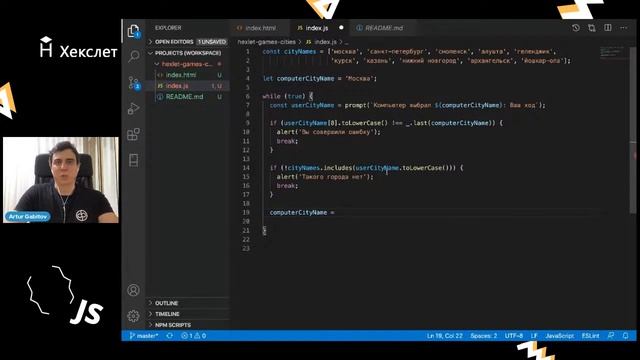Open the Extensions view

(133, 134)
